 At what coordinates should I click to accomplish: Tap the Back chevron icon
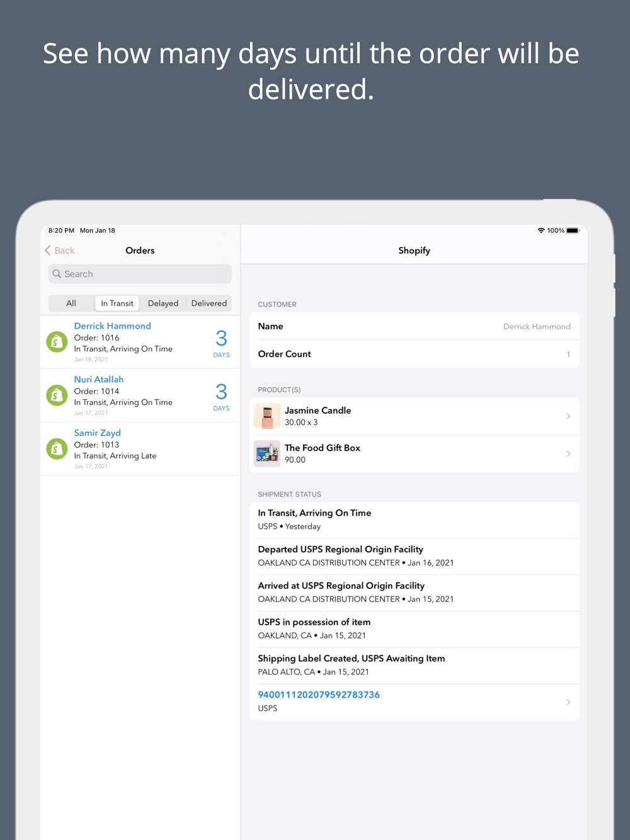click(48, 251)
